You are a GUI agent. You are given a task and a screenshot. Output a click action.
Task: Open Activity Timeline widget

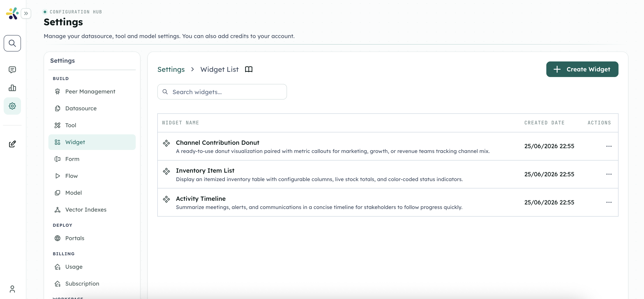tap(201, 199)
